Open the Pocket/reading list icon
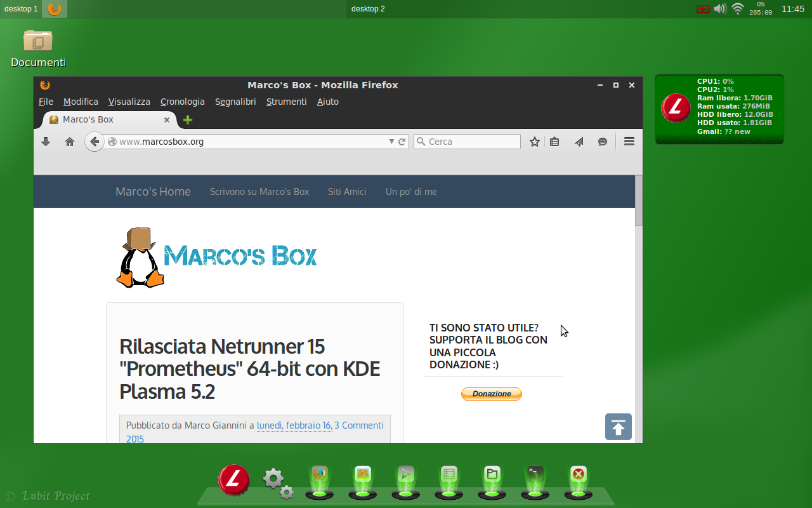This screenshot has width=812, height=508. (x=554, y=141)
